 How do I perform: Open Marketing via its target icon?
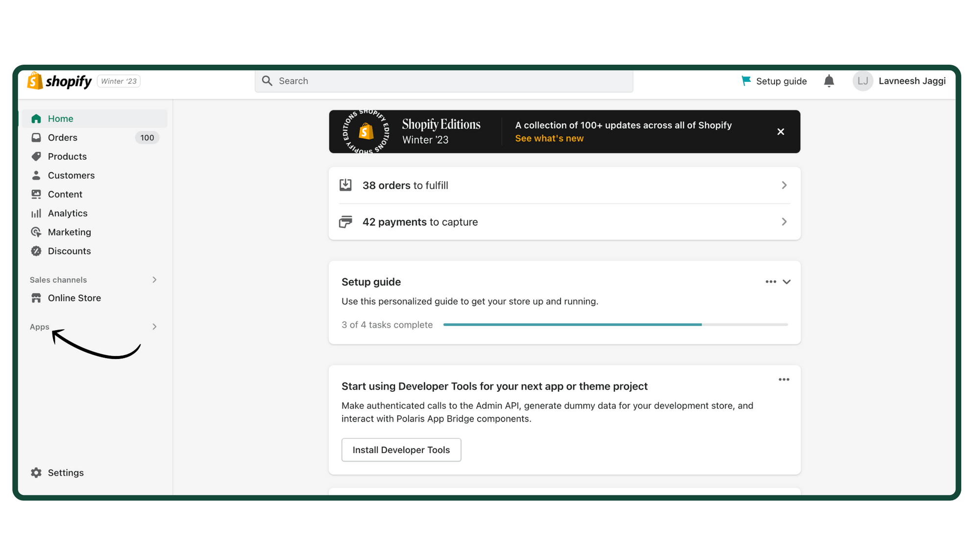click(36, 232)
